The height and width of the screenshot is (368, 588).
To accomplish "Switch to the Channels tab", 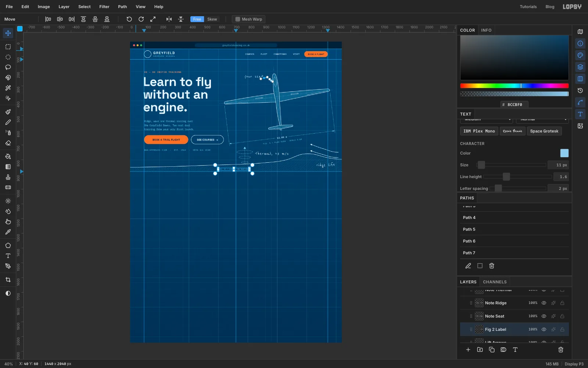I will [495, 282].
